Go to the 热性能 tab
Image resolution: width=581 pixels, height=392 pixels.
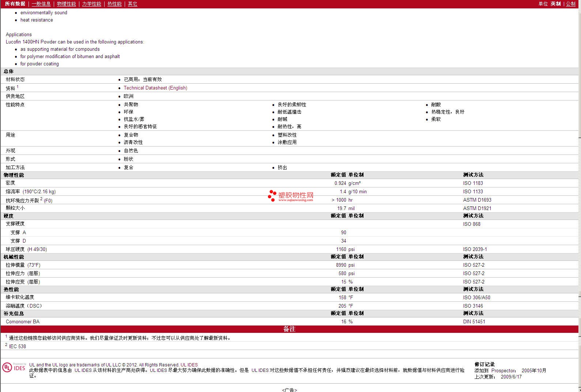(114, 4)
